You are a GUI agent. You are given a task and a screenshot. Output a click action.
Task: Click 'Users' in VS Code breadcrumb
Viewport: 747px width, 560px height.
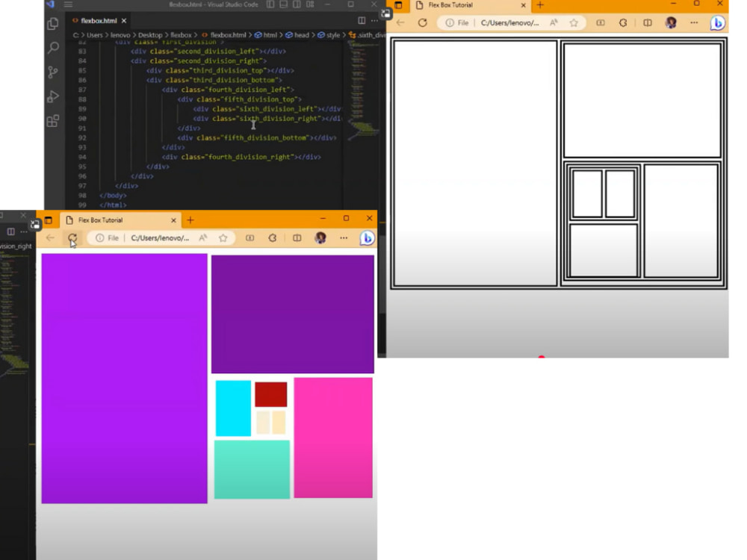click(x=94, y=35)
